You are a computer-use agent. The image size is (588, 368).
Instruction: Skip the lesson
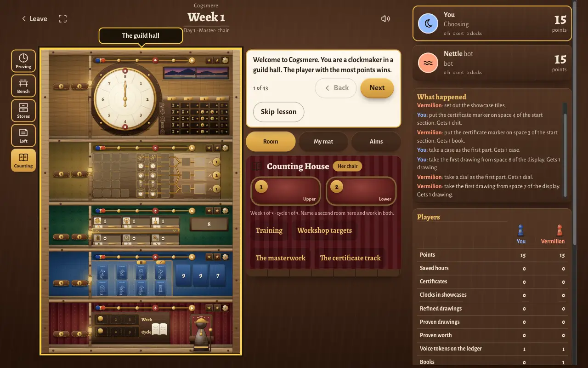[278, 112]
